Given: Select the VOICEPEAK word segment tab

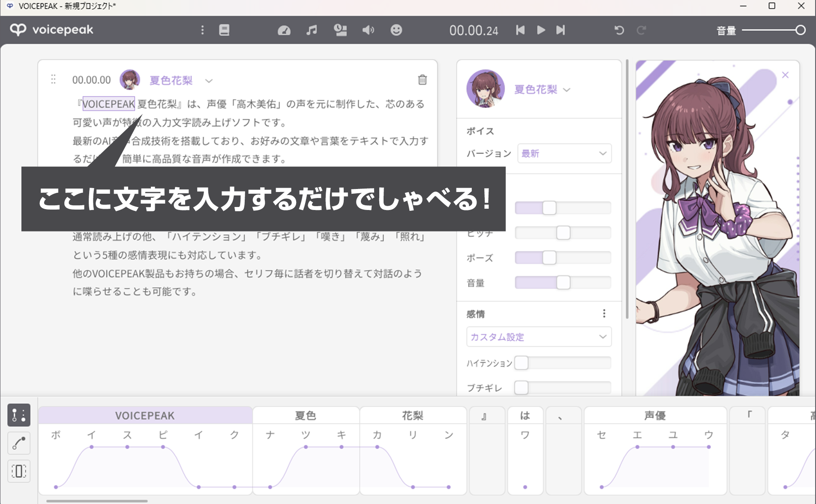Looking at the screenshot, I should point(145,415).
